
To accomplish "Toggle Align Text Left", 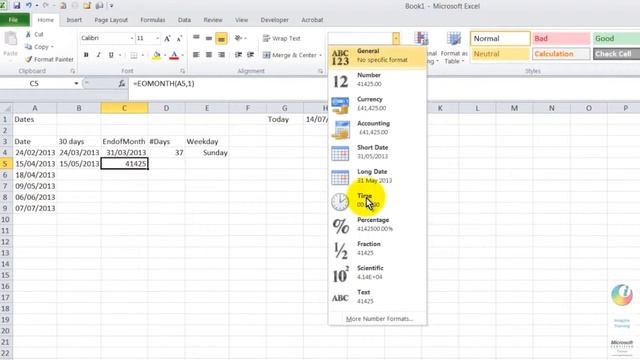I will pyautogui.click(x=196, y=55).
